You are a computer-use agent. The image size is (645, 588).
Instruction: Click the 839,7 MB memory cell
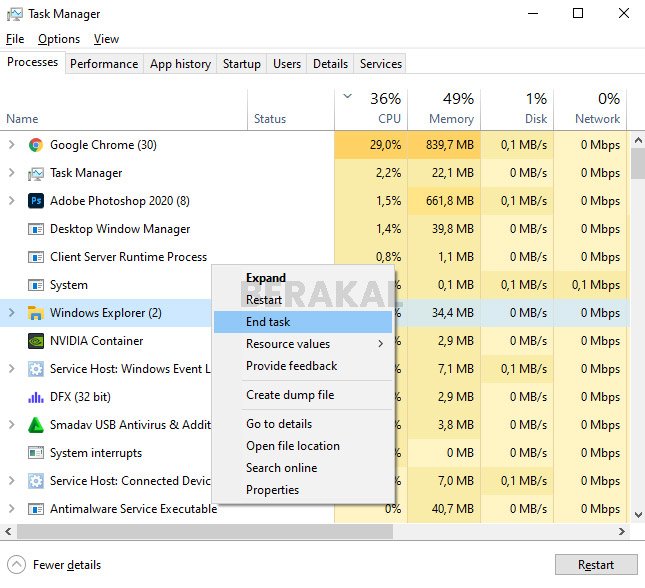(444, 145)
